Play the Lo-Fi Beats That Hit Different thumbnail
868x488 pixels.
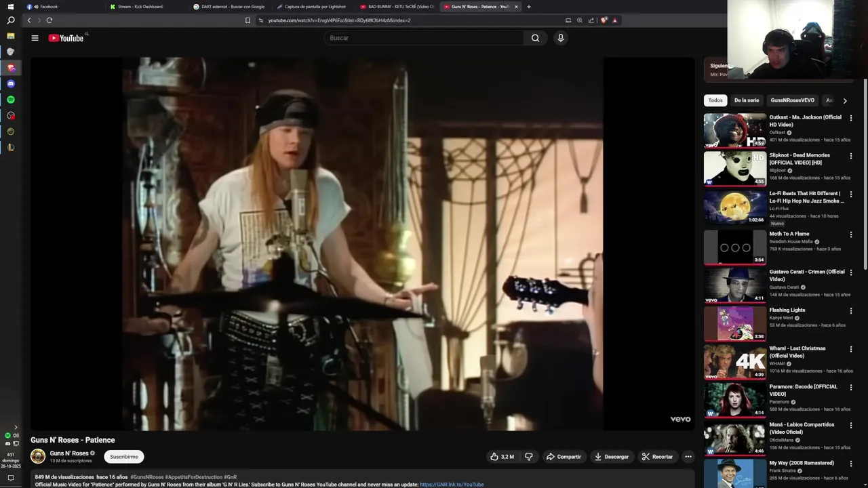tap(735, 207)
